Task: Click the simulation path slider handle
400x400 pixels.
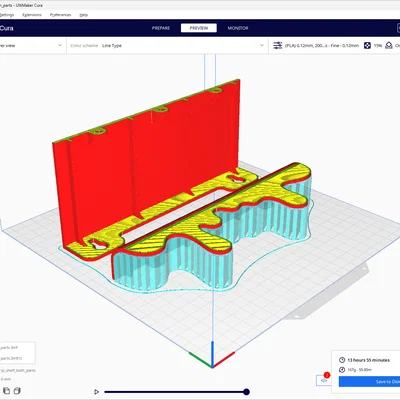Action: click(x=246, y=392)
